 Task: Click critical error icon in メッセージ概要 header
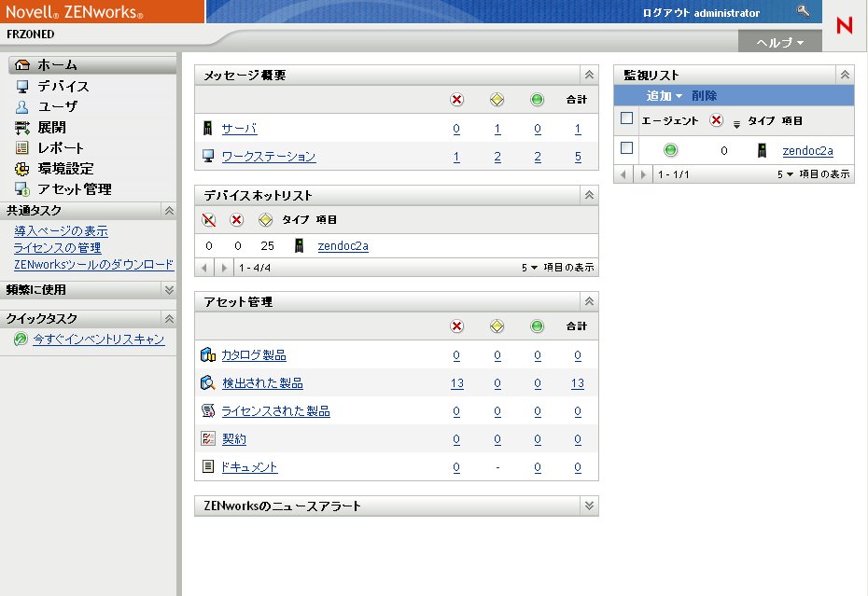pyautogui.click(x=456, y=100)
